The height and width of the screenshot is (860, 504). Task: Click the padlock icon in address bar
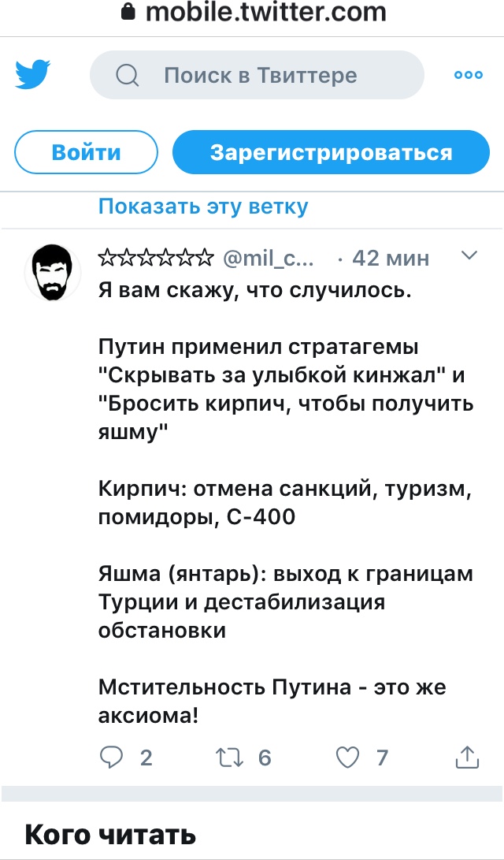[x=128, y=13]
